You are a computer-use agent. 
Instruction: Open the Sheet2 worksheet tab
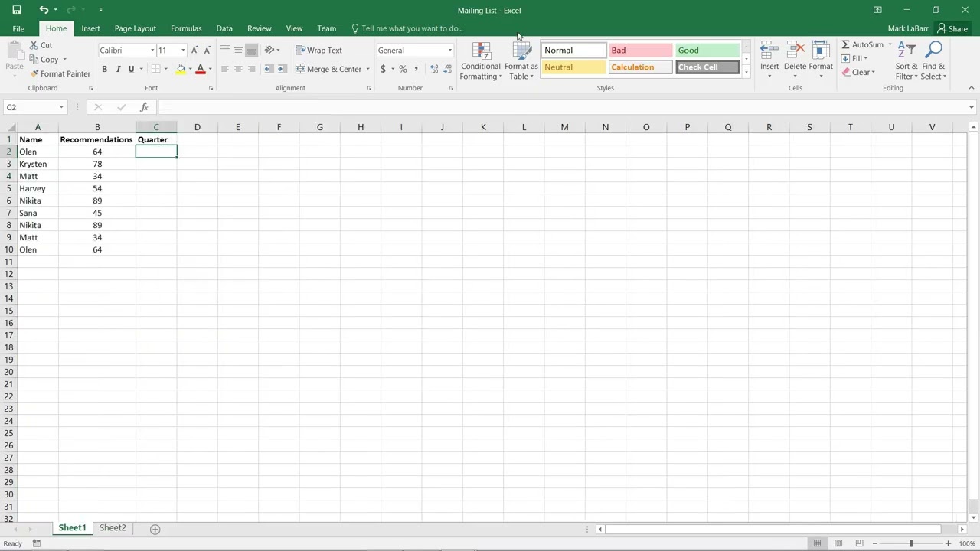click(x=113, y=528)
